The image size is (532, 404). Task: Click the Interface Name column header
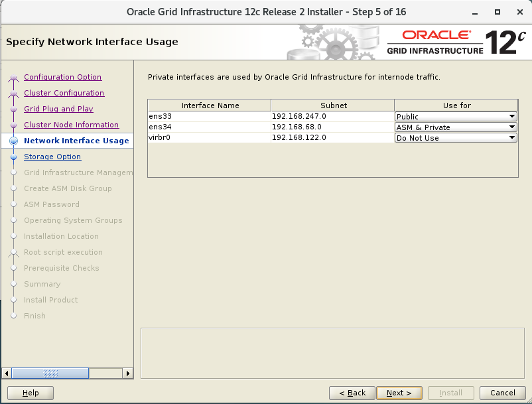(210, 105)
